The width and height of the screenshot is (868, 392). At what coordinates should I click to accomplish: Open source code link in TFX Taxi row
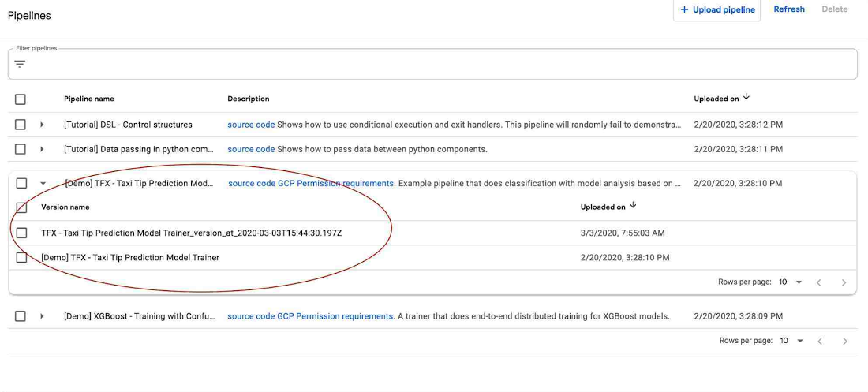251,183
